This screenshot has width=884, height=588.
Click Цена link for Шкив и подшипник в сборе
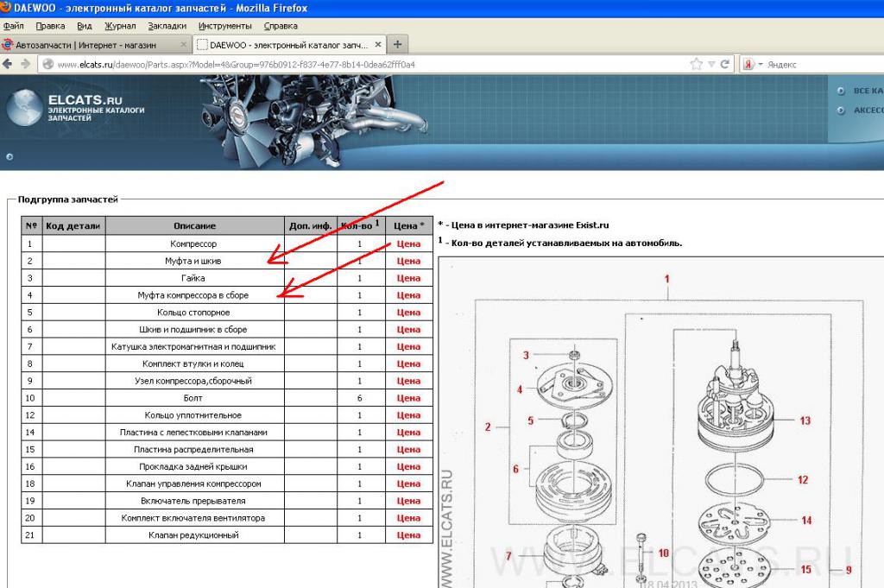coord(408,330)
